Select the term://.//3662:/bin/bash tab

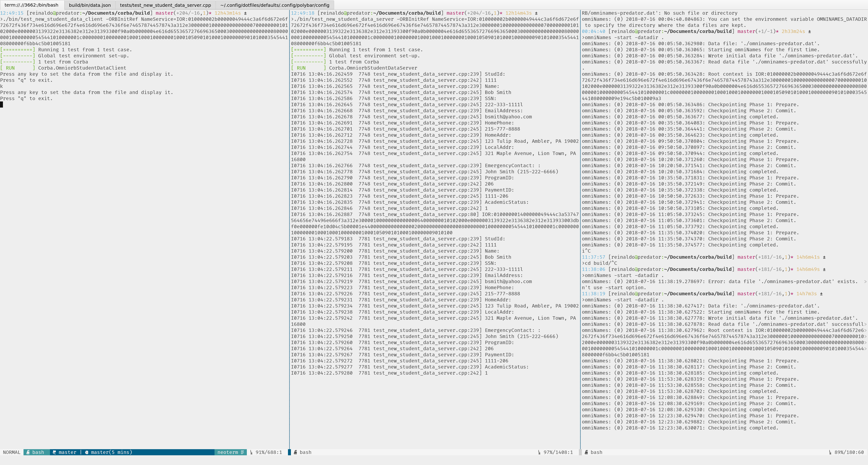[x=31, y=5]
